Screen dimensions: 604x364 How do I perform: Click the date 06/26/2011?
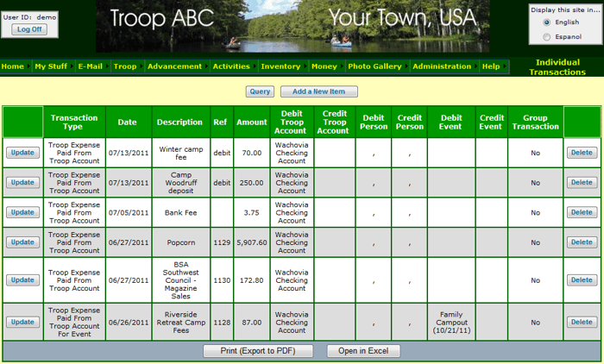129,323
